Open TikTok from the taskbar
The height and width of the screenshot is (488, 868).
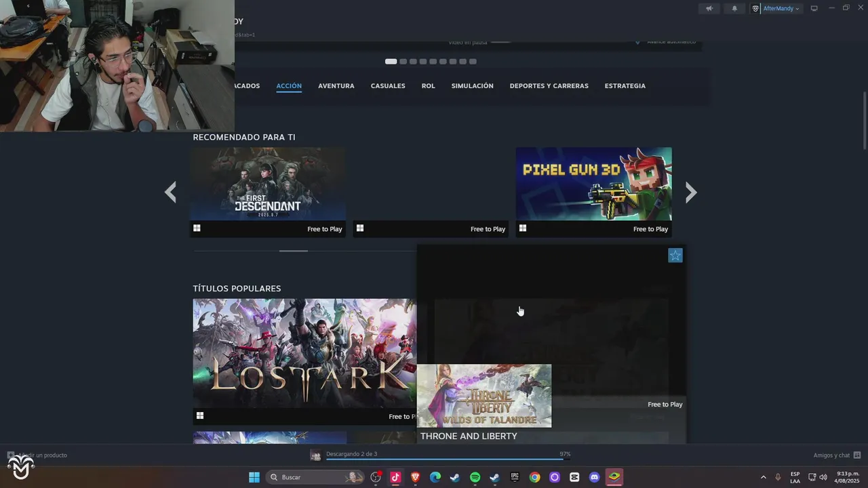395,477
